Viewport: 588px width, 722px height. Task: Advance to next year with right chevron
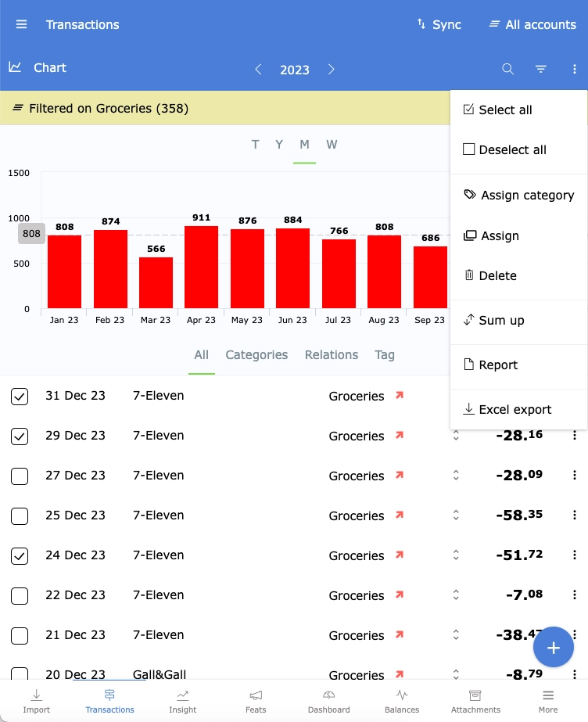point(332,70)
